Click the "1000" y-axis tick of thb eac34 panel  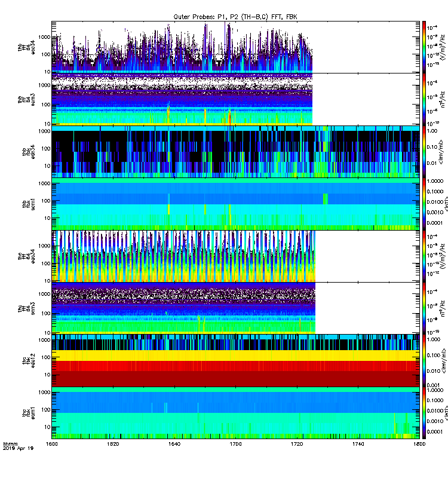[x=44, y=37]
